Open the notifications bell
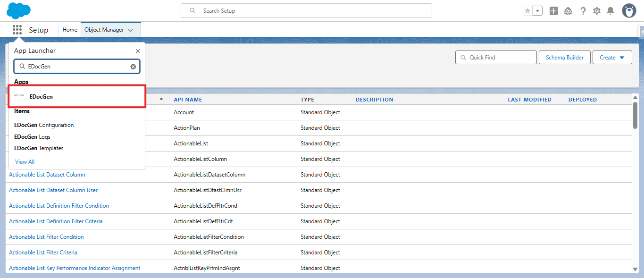This screenshot has width=644, height=278. point(611,10)
